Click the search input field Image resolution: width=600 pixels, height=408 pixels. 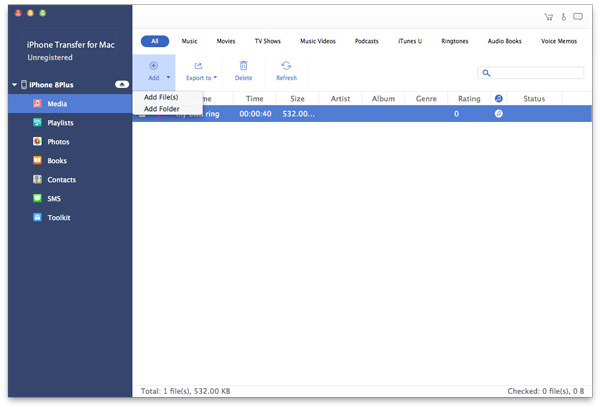(531, 73)
